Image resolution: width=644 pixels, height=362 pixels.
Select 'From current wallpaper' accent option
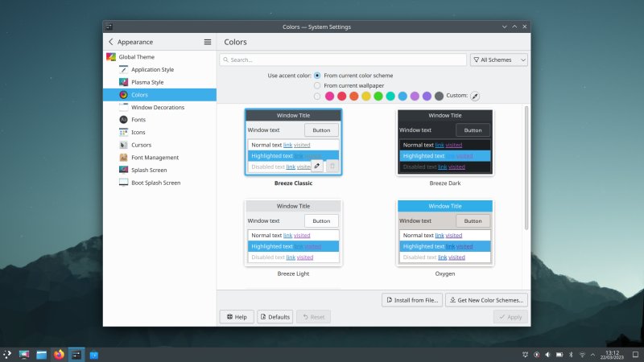[x=317, y=85]
